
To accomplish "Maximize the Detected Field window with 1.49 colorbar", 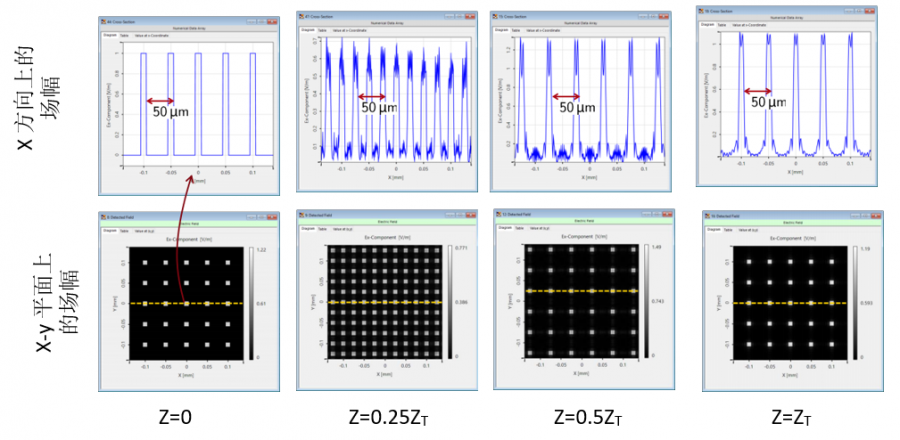I will [658, 214].
